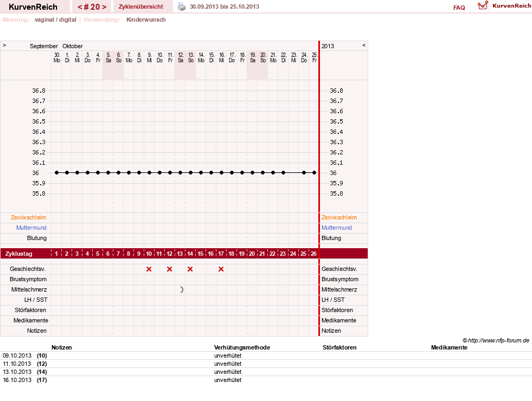Click the red X on cycle day 12
This screenshot has width=532, height=401.
[x=169, y=269]
